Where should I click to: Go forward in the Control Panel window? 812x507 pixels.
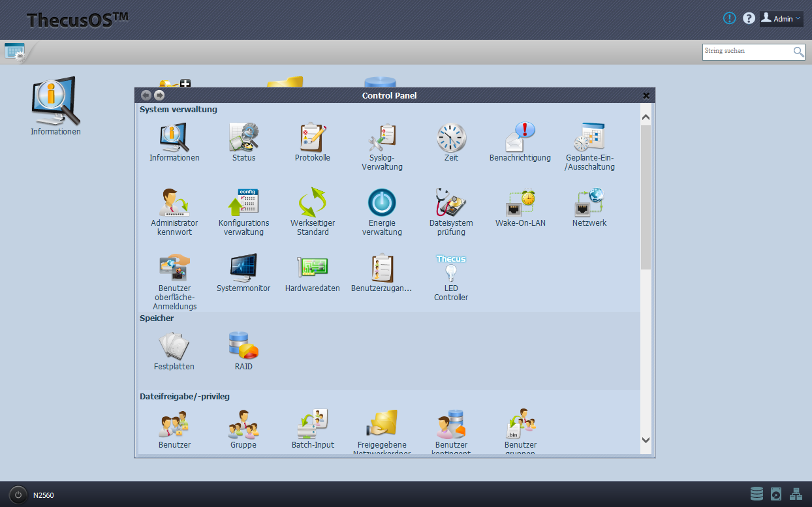click(159, 95)
